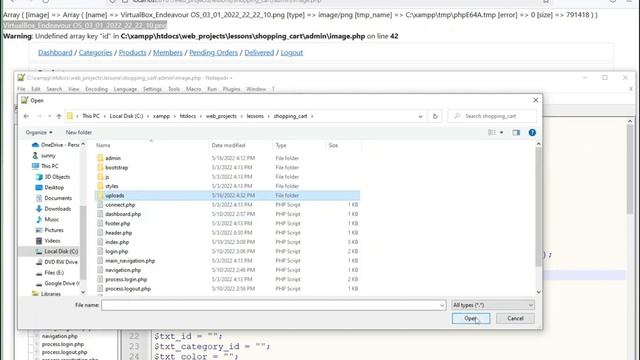Open the file type filter dropdown
This screenshot has height=360, width=640.
click(x=493, y=305)
